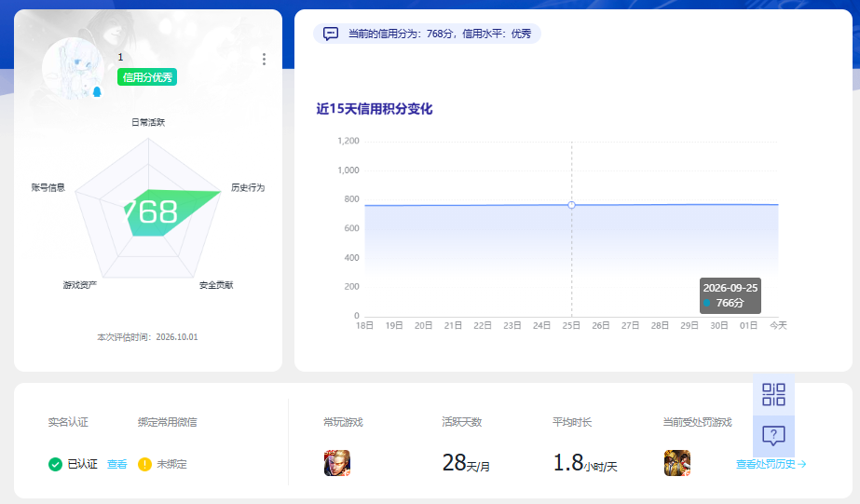The image size is (860, 504).
Task: Click the 账号信息 radar axis label
Action: (48, 187)
